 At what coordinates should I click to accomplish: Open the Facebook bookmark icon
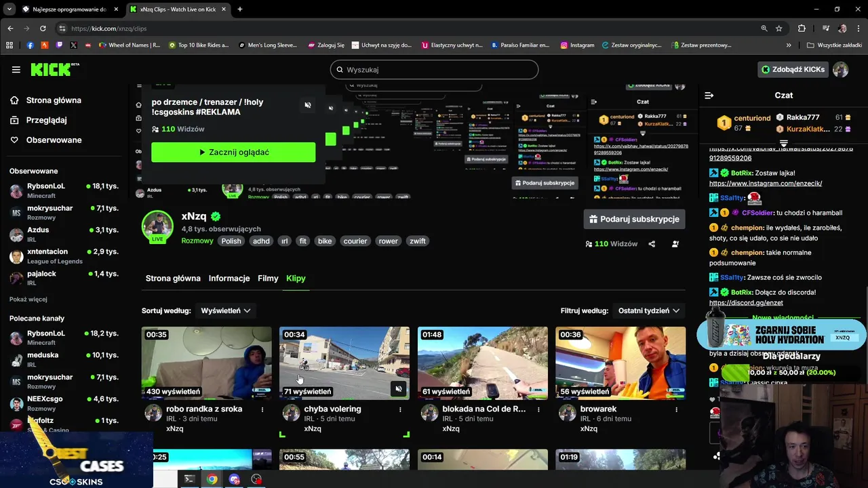30,45
